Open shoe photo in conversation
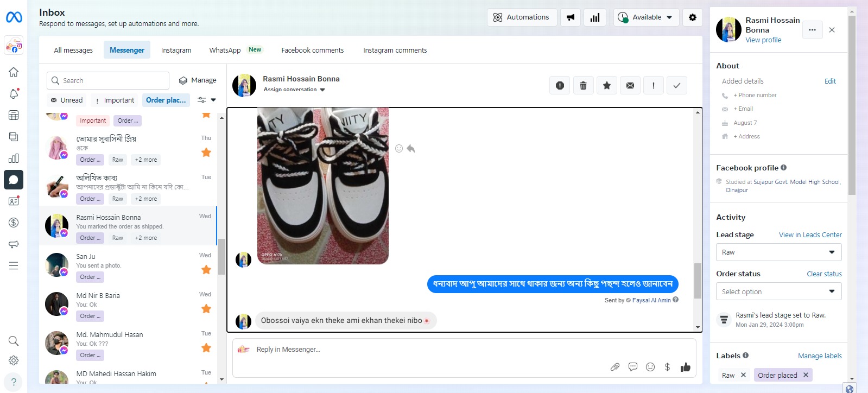 point(322,186)
